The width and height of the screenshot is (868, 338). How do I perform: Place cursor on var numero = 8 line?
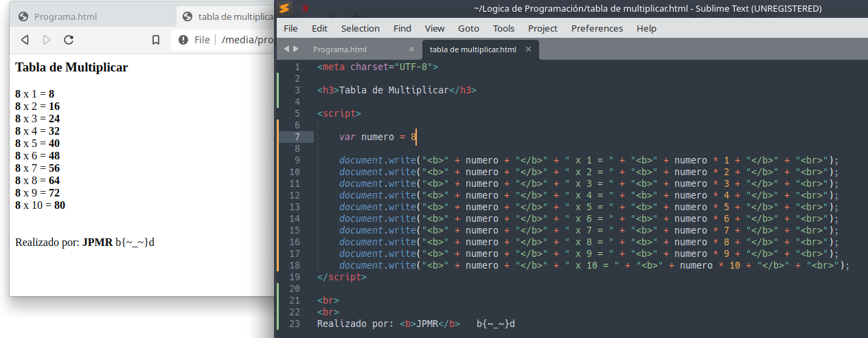pyautogui.click(x=378, y=137)
